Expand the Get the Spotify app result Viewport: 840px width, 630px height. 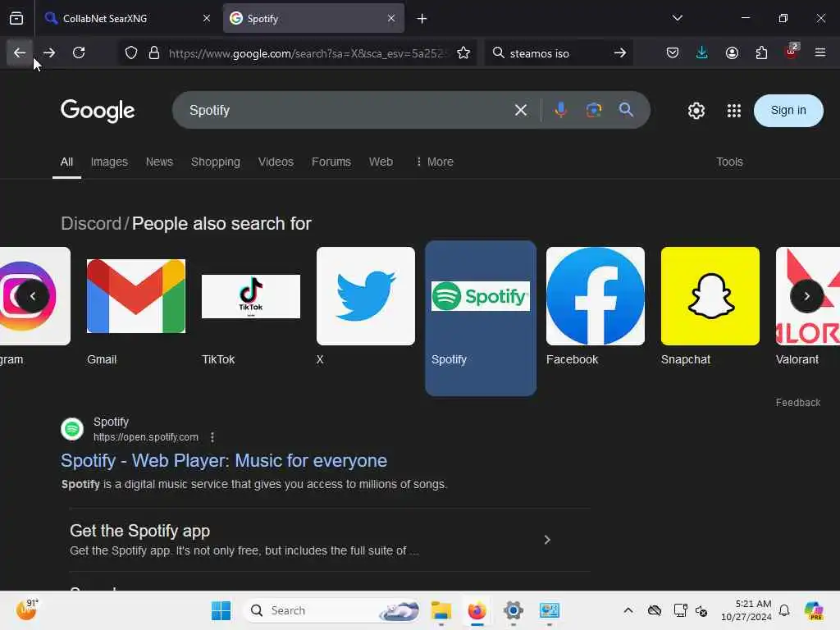click(x=330, y=540)
